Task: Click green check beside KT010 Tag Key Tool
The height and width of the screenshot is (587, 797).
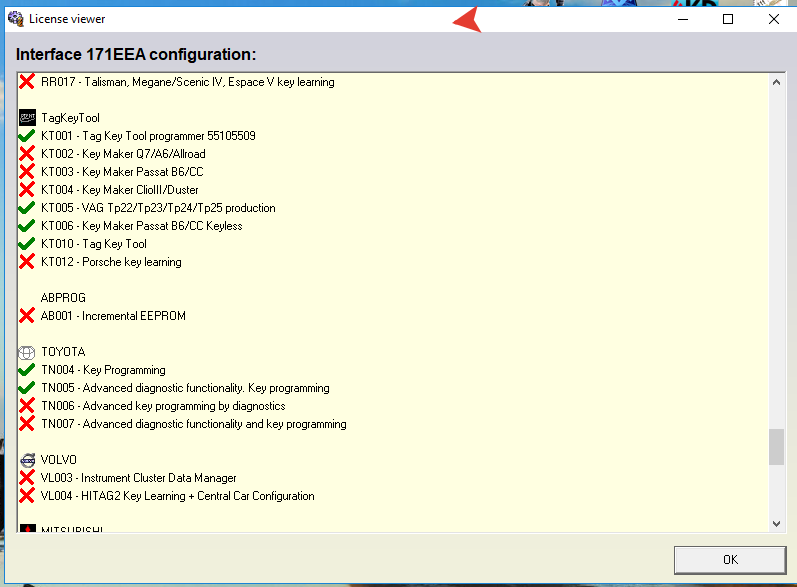Action: click(26, 244)
